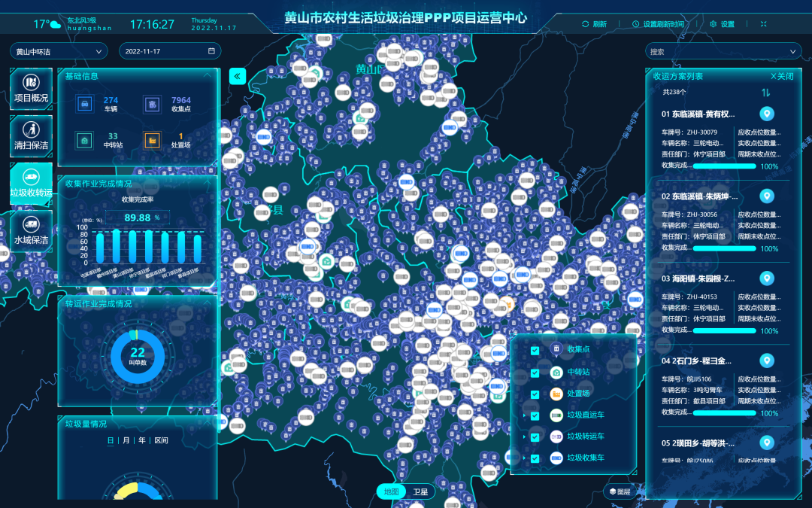Toggle the 处置场 layer checkbox
The width and height of the screenshot is (812, 508).
tap(535, 394)
